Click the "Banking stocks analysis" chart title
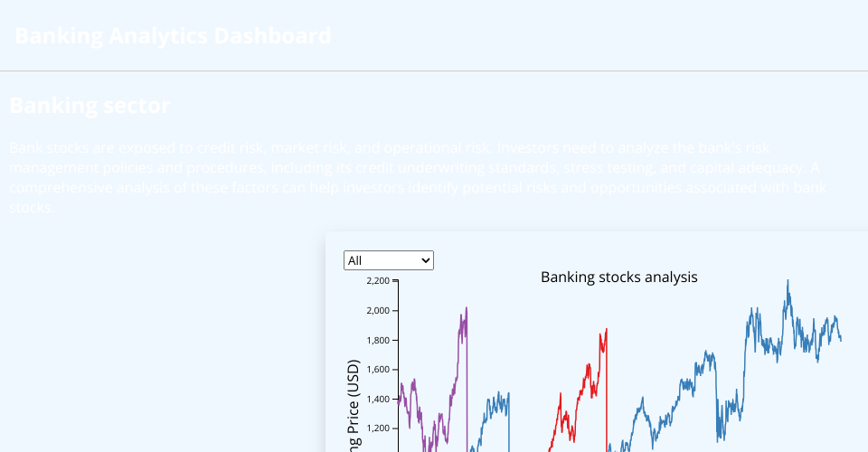This screenshot has height=452, width=868. click(x=618, y=277)
